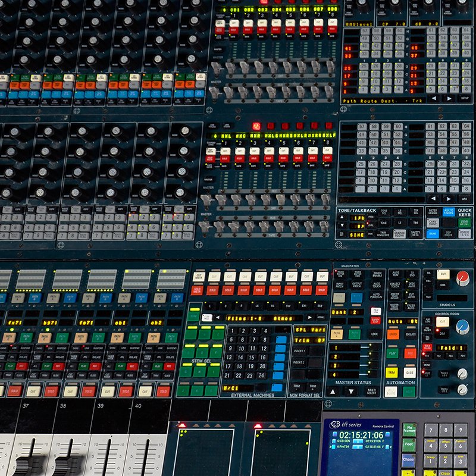Click the left arrow under Path Route Dest display
476x476 pixels.
coord(434,98)
